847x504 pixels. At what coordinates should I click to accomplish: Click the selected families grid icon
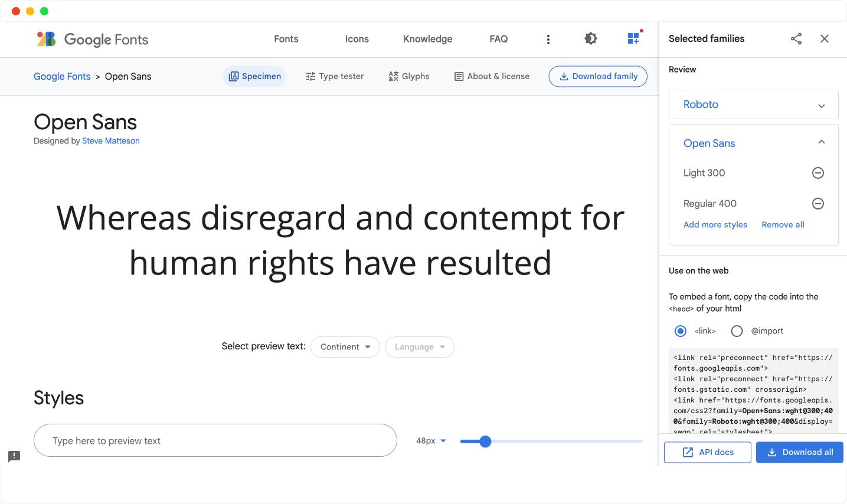tap(633, 38)
